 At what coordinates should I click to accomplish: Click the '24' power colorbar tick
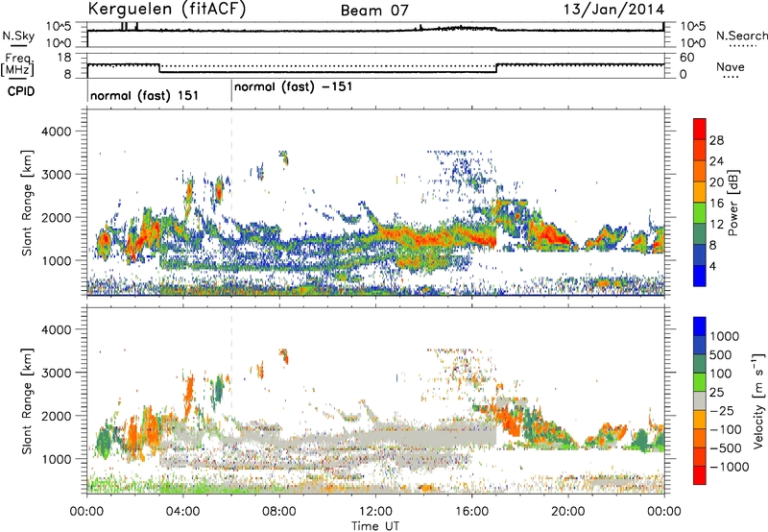pos(716,161)
